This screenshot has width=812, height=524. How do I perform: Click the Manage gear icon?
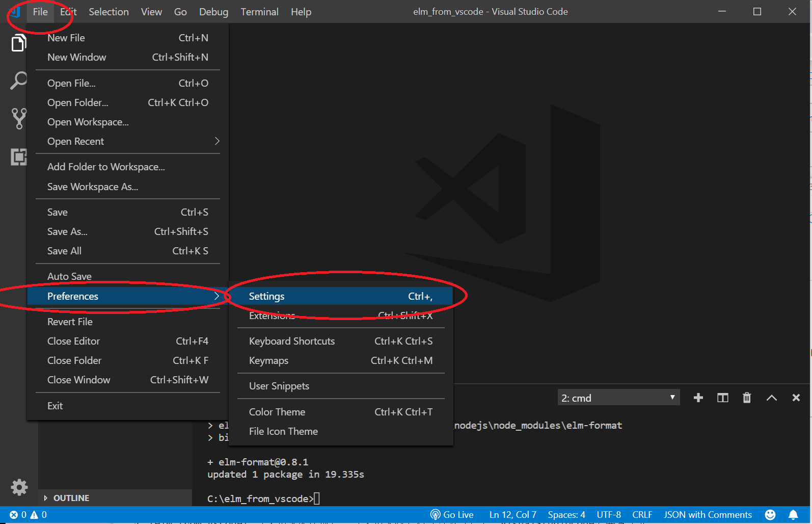pos(19,487)
